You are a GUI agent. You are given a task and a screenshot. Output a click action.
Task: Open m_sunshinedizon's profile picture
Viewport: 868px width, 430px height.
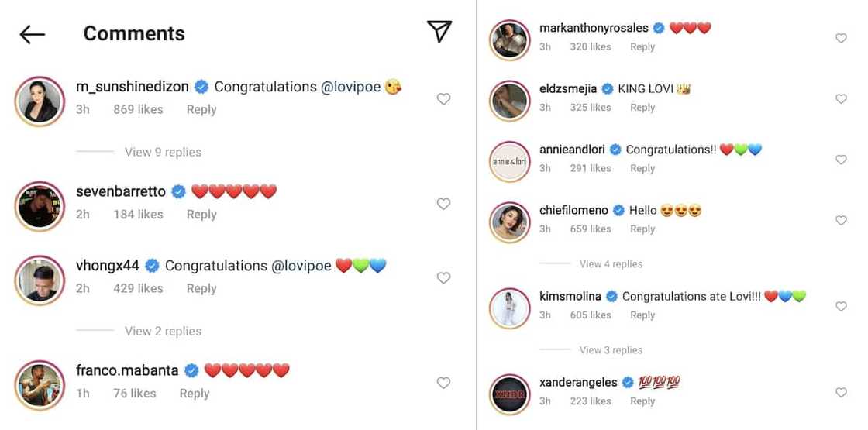(40, 101)
